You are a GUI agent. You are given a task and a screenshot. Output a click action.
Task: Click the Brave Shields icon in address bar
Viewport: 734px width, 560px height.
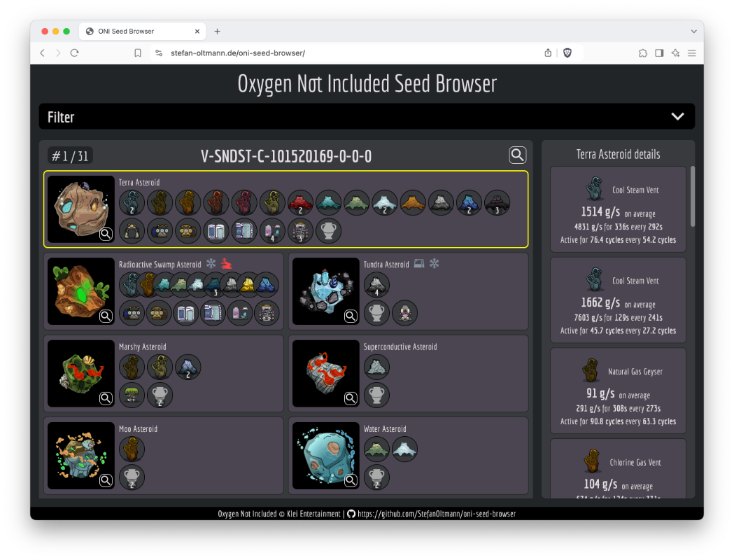(567, 53)
